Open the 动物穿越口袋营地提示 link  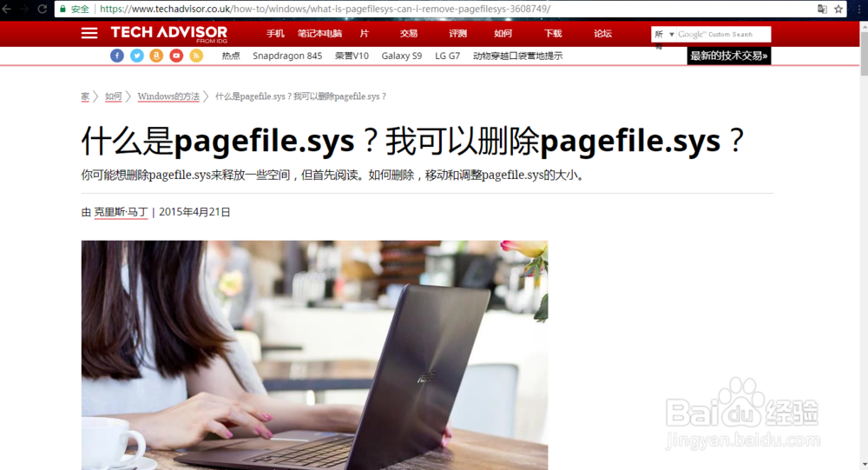pos(517,56)
